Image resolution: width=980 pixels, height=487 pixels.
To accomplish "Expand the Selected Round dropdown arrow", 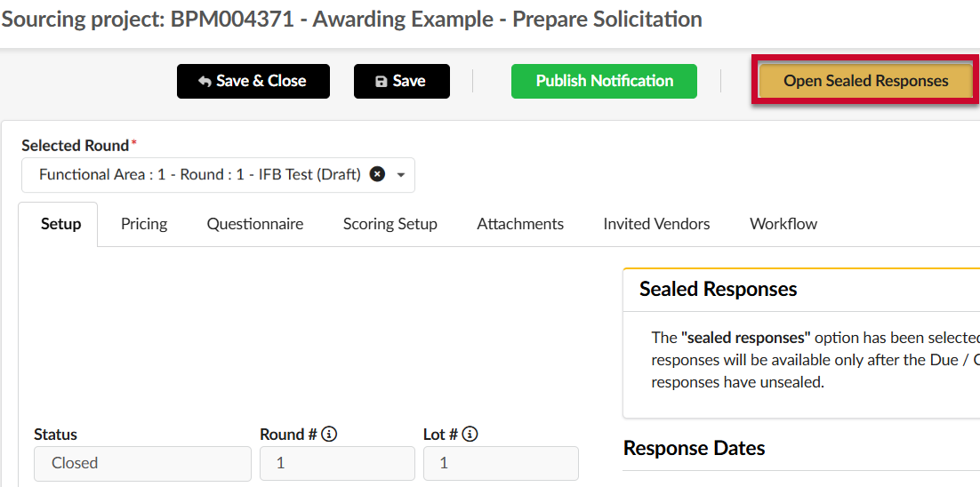I will pos(401,175).
